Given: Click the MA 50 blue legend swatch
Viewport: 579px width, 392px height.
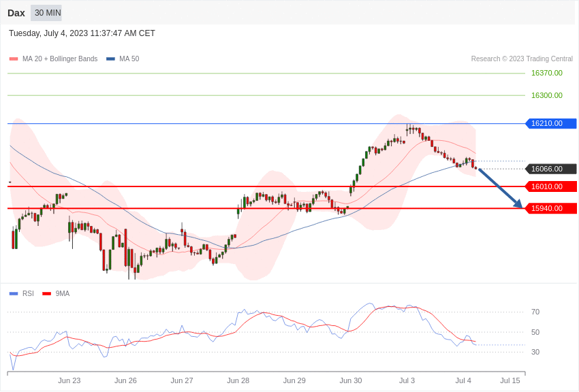Looking at the screenshot, I should pyautogui.click(x=110, y=59).
